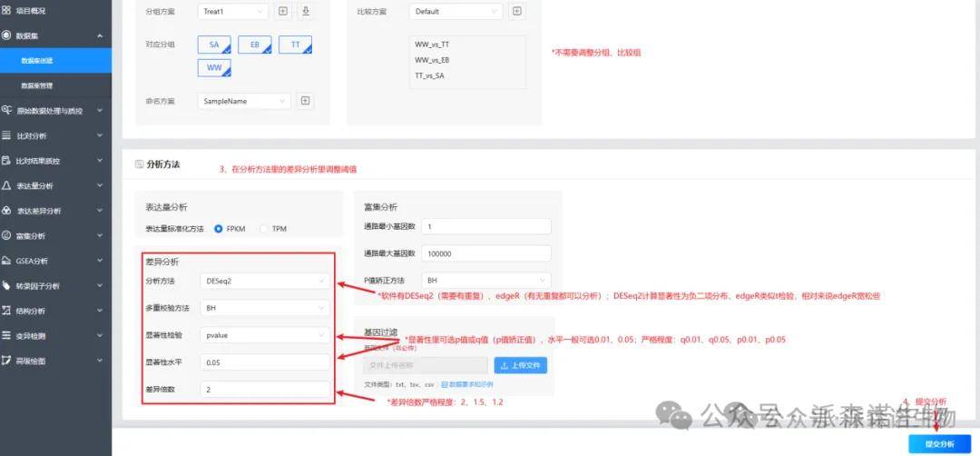Select the TPM normalization radio button
The width and height of the screenshot is (980, 456).
pos(264,228)
